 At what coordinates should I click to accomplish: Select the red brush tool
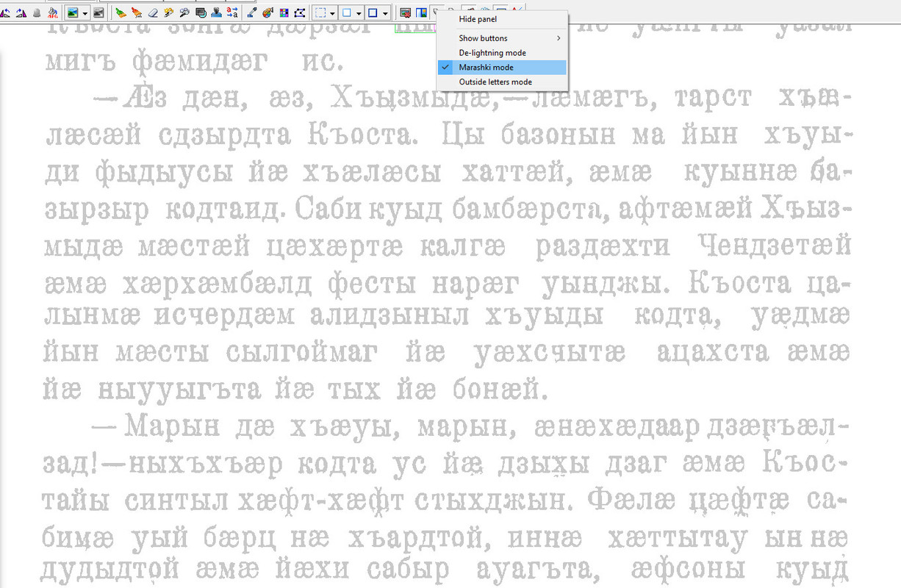coord(136,13)
